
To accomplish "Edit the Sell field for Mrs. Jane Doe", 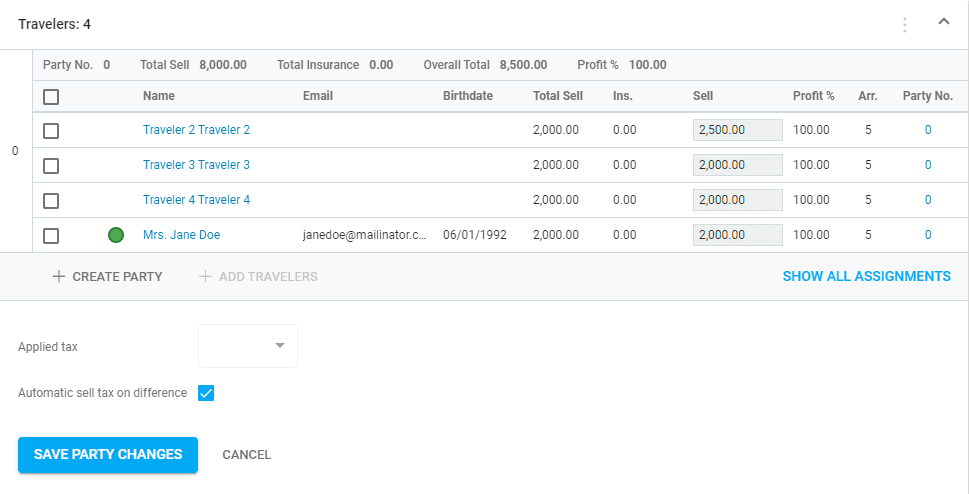I will tap(737, 235).
